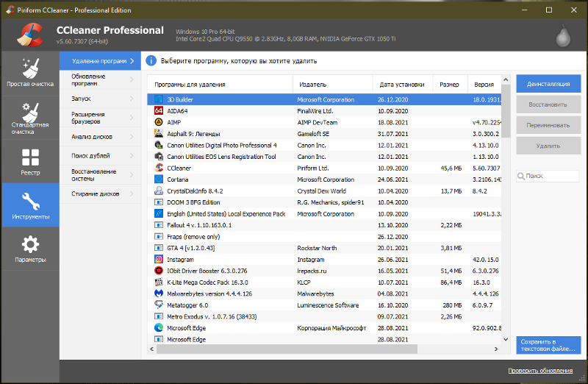Click the horizontal scrollbar right arrow

[x=496, y=349]
